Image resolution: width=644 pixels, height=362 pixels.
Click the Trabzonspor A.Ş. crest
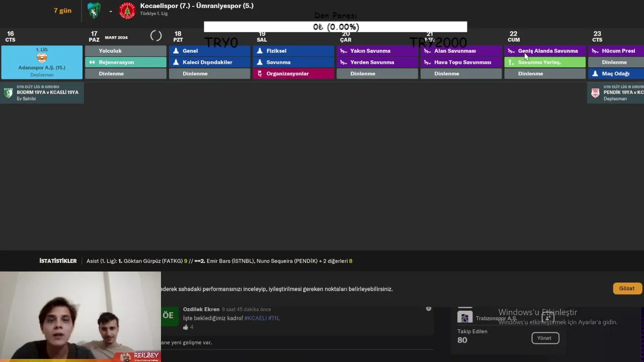(465, 318)
